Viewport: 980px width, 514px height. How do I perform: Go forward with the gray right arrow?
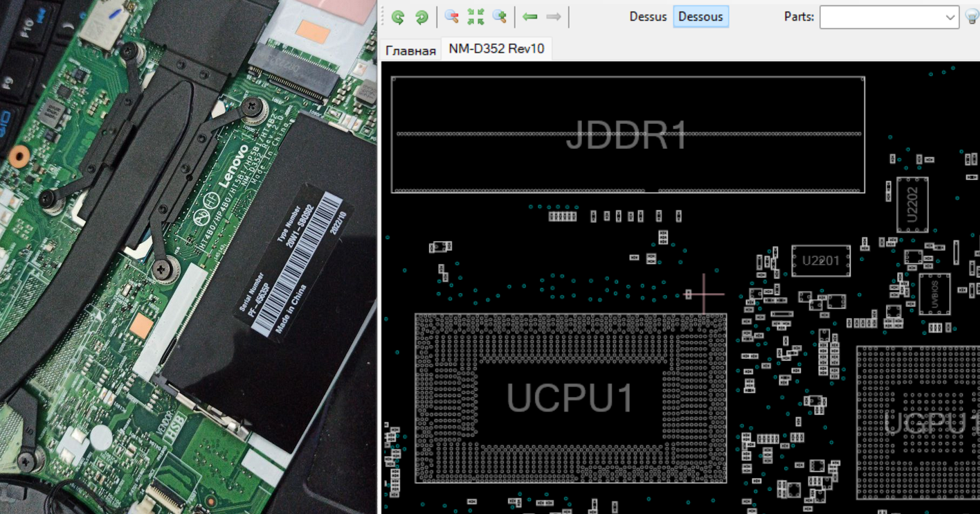coord(554,17)
